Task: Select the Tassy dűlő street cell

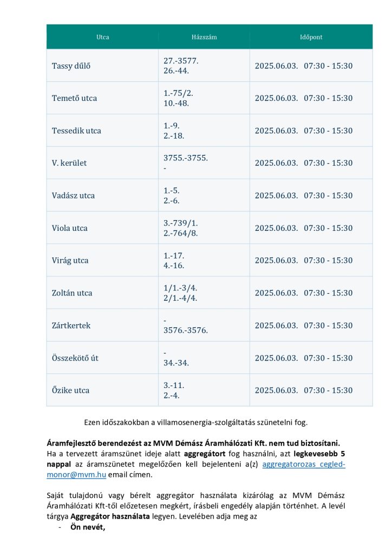Action: [x=102, y=66]
